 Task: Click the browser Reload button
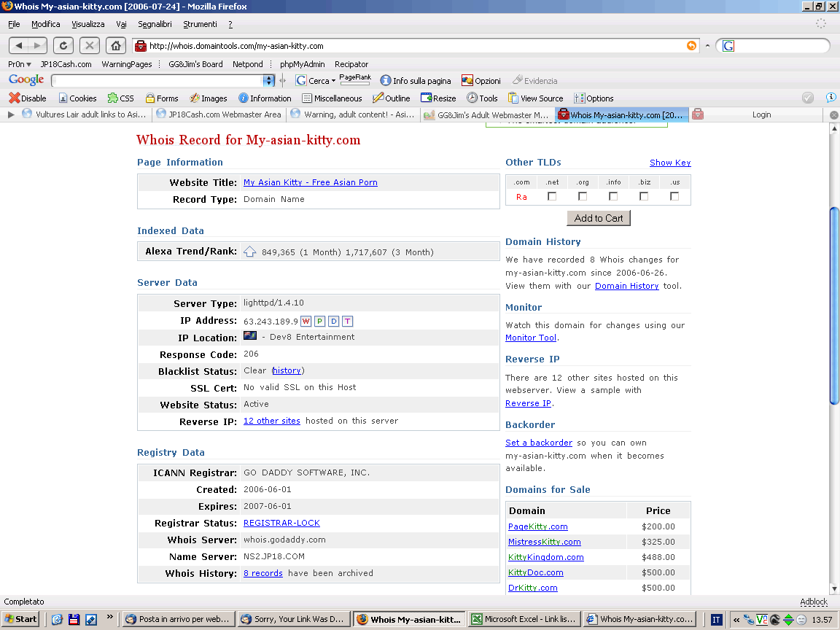[63, 45]
